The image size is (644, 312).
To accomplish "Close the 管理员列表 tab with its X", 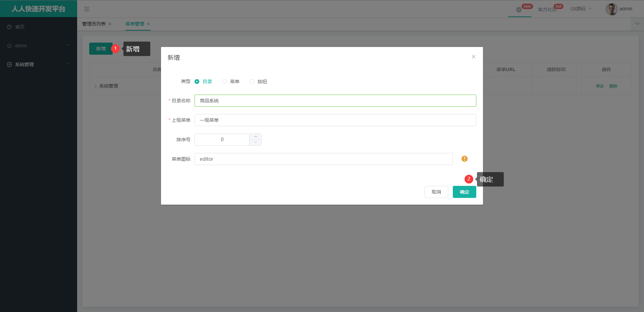I will click(110, 24).
